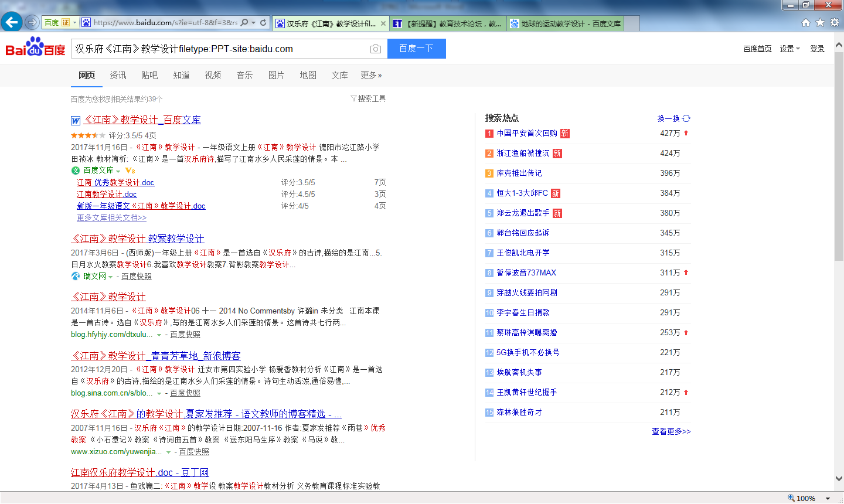Click the 证 certificate badge in address bar
Screen dimensions: 844x504
point(66,23)
